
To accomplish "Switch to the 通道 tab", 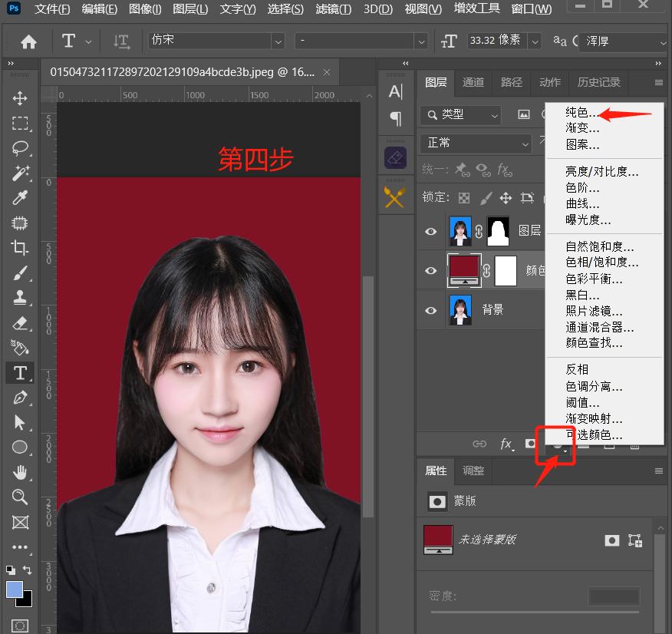I will coord(473,82).
